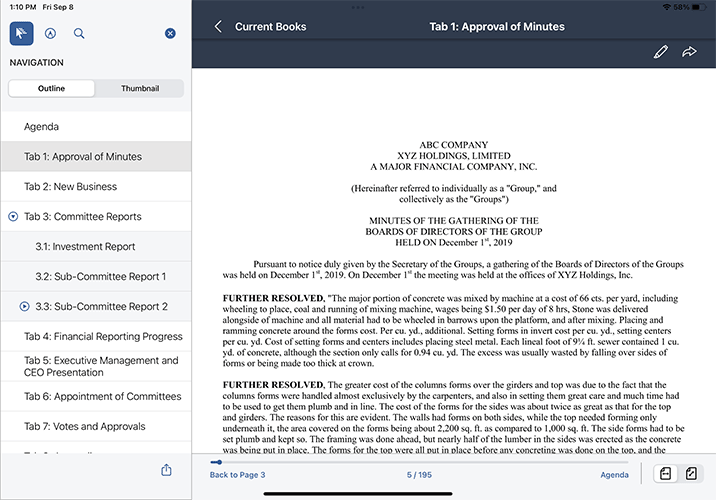Click the page progress slider handle
This screenshot has height=500, width=716.
click(x=217, y=462)
